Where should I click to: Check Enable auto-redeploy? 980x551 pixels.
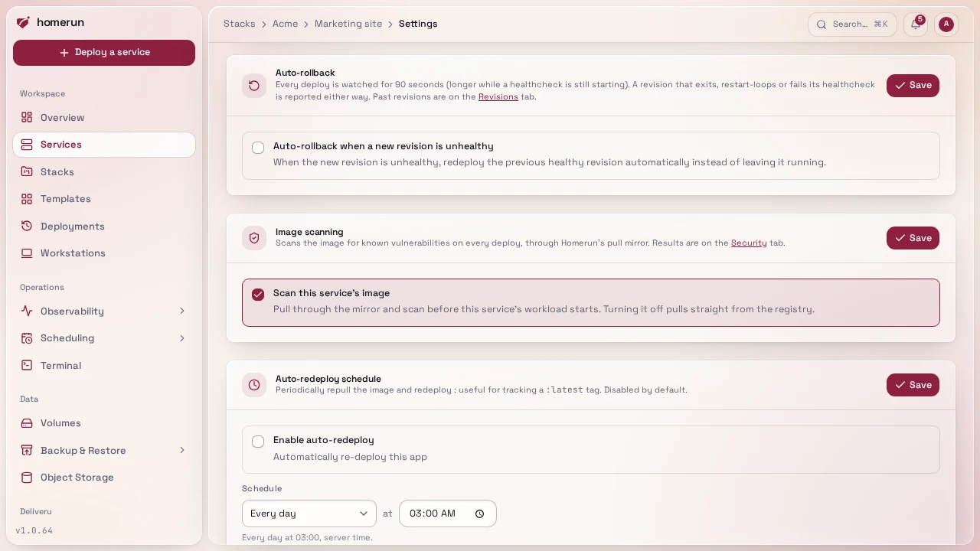tap(258, 442)
